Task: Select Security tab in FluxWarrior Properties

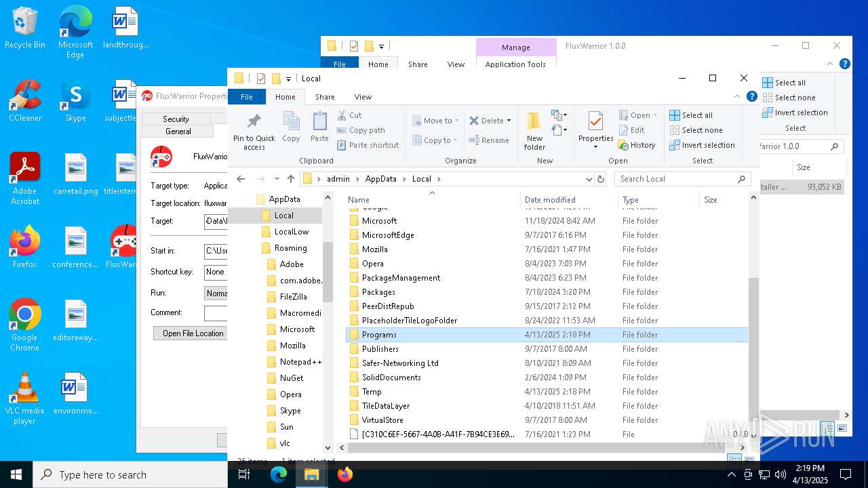Action: 176,119
